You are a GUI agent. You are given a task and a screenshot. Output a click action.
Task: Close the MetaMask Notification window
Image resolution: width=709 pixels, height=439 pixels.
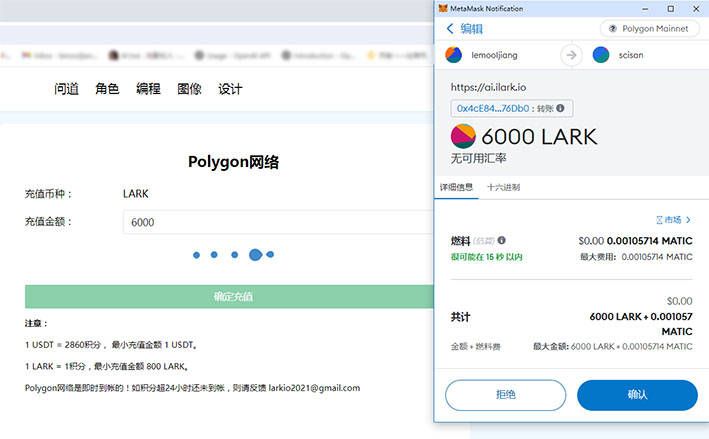point(696,9)
